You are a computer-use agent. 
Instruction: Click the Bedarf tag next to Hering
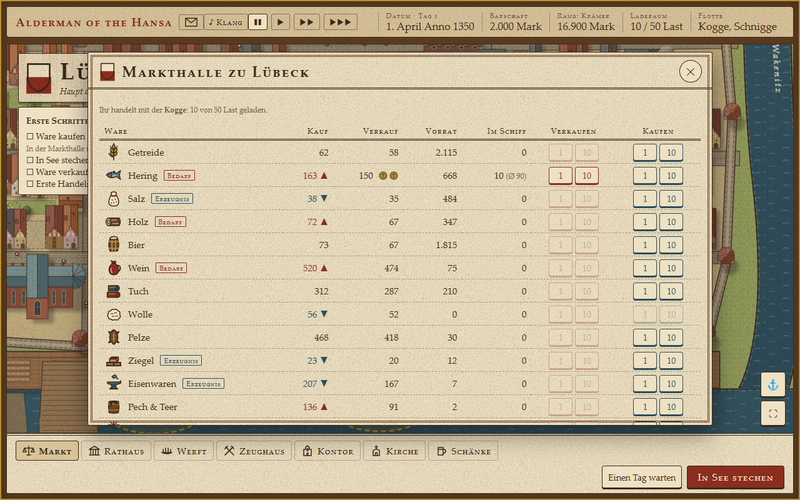click(x=179, y=176)
